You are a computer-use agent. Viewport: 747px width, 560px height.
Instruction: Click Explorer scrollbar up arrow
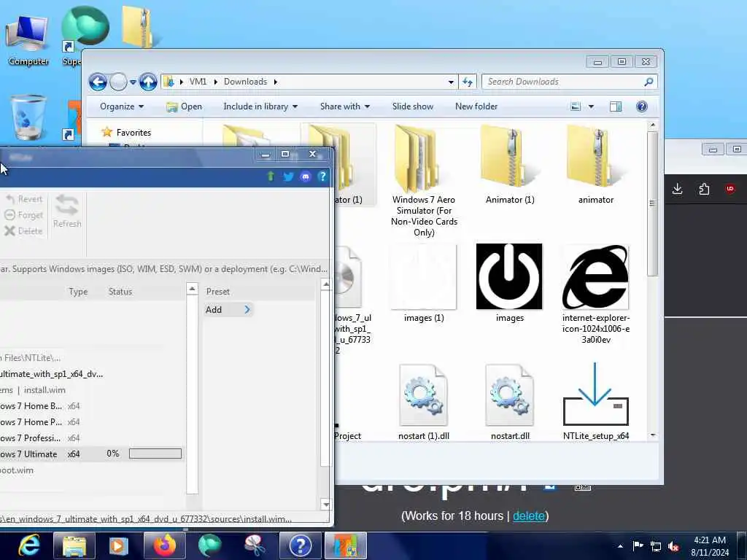point(653,125)
